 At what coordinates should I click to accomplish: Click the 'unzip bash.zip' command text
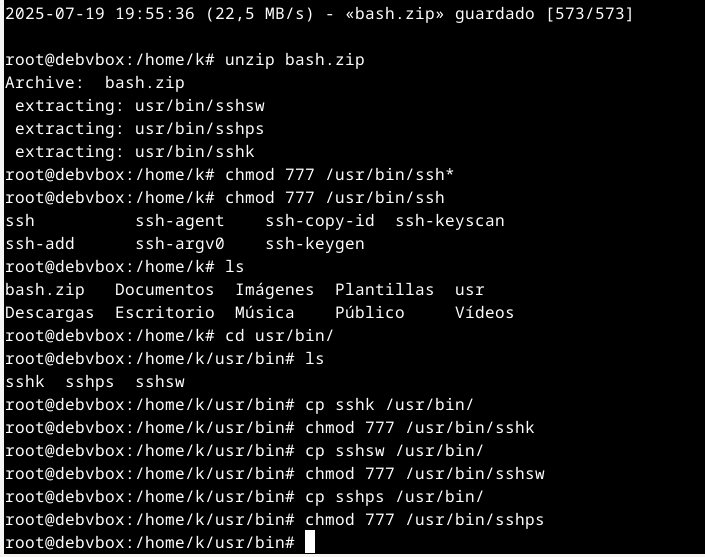pos(294,60)
